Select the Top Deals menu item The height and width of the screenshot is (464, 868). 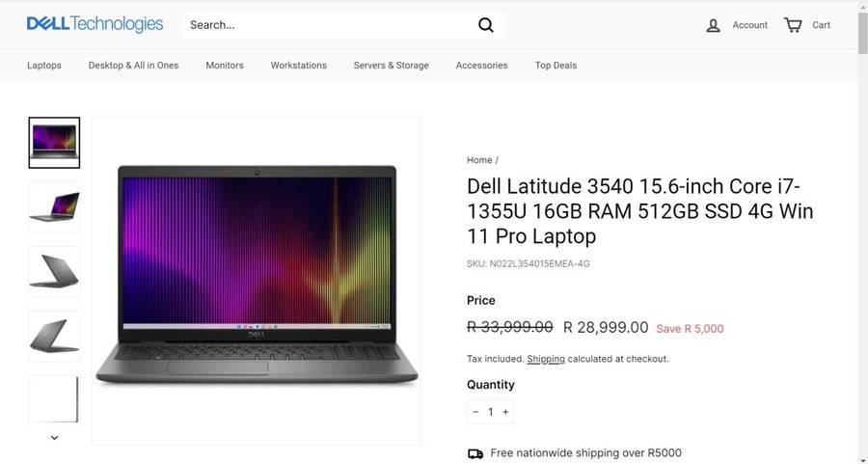click(556, 66)
